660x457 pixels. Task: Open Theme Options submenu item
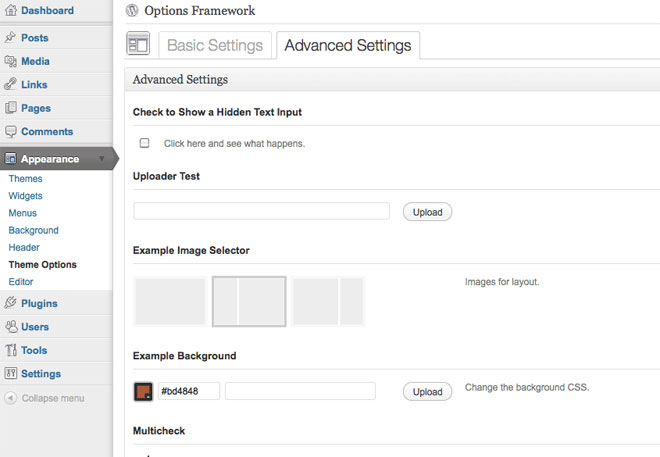[x=43, y=265]
